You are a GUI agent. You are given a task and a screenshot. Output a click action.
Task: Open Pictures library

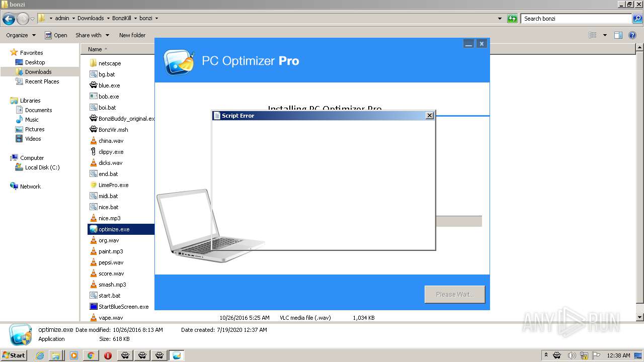[x=35, y=129]
